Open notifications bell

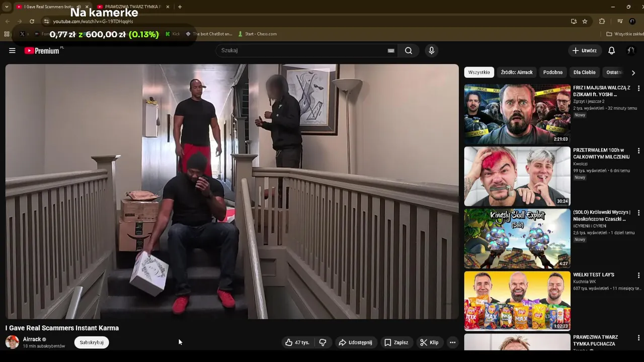(611, 50)
